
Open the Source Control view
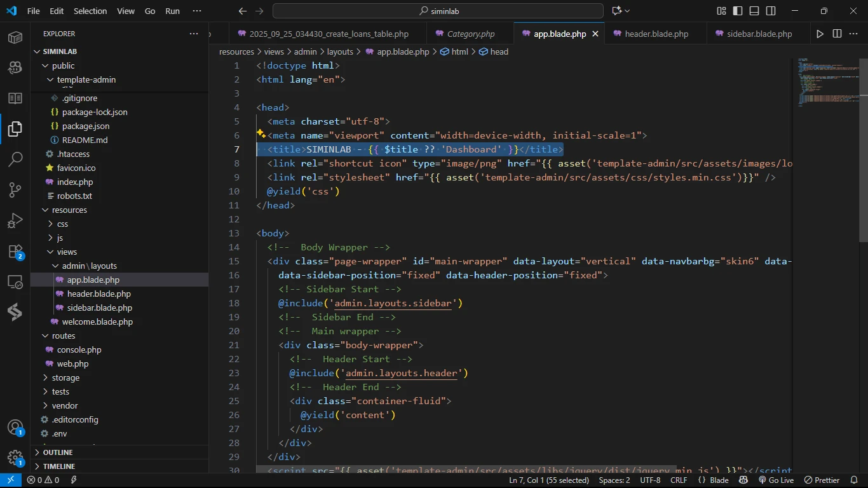click(x=15, y=189)
